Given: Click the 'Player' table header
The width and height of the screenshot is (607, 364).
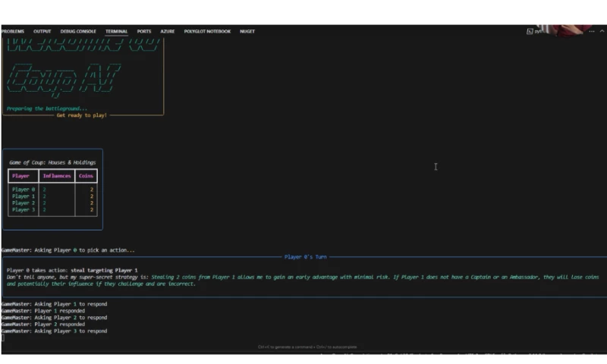Looking at the screenshot, I should pyautogui.click(x=20, y=176).
